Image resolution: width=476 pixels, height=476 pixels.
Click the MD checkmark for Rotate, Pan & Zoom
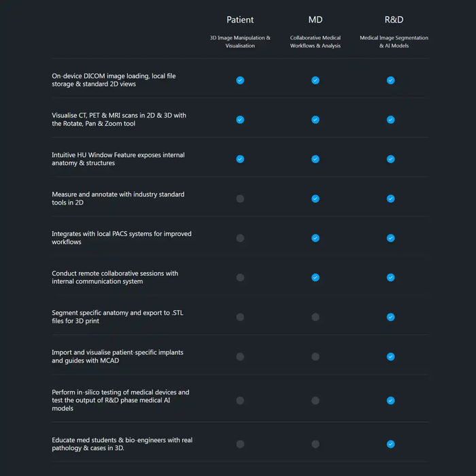click(x=316, y=120)
